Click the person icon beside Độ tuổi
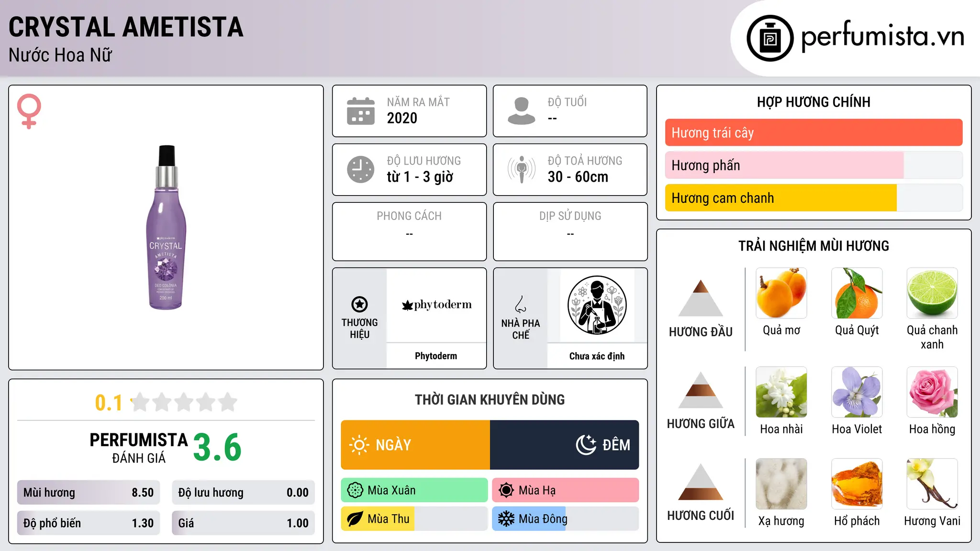This screenshot has width=980, height=551. pos(522,111)
